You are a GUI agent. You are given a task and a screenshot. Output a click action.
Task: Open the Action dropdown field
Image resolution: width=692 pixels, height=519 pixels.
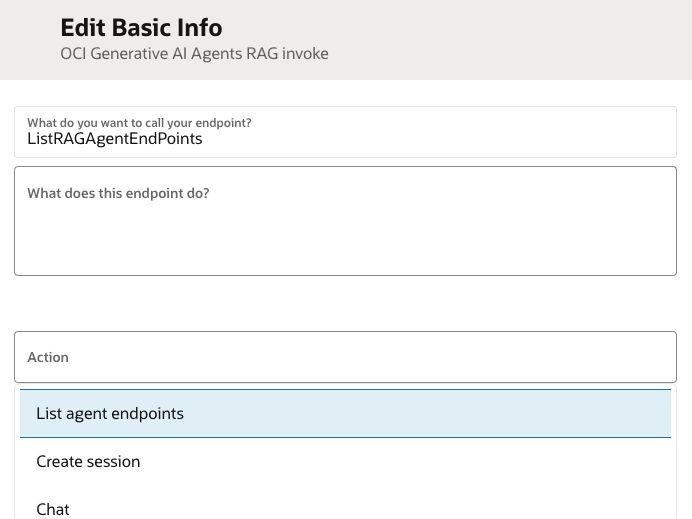(345, 357)
